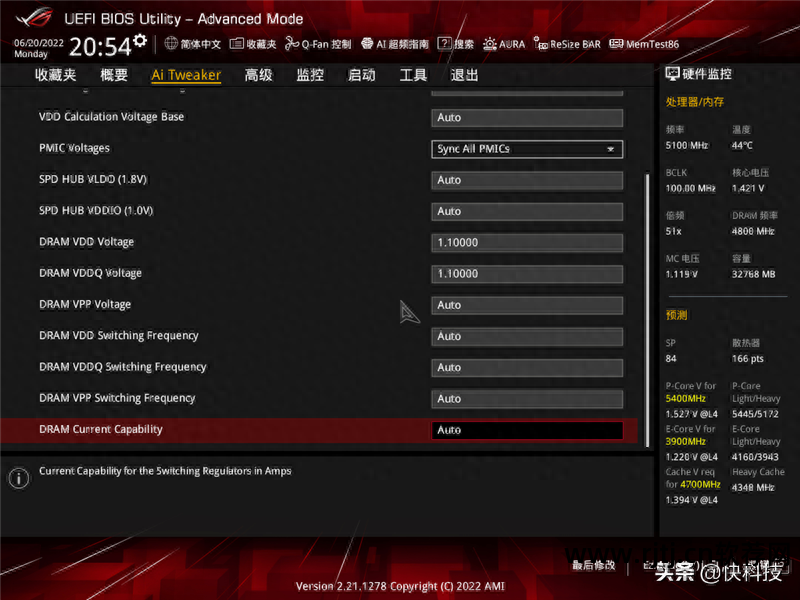Open the 启动 tab
This screenshot has height=600, width=800.
(x=362, y=75)
